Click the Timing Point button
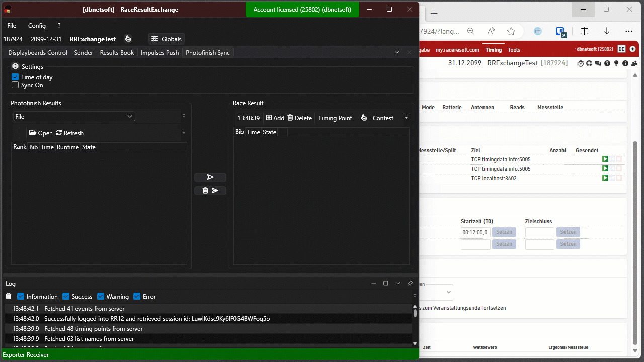 [x=335, y=118]
